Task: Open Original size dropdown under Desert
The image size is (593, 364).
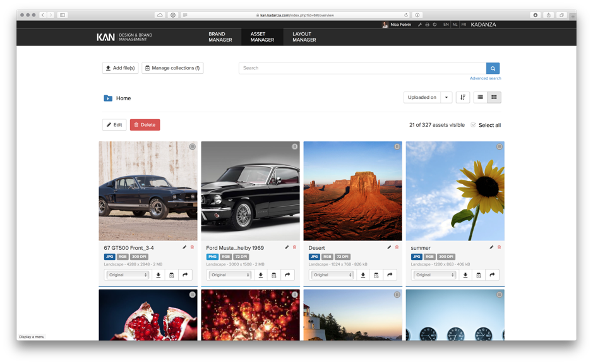Action: click(x=332, y=275)
